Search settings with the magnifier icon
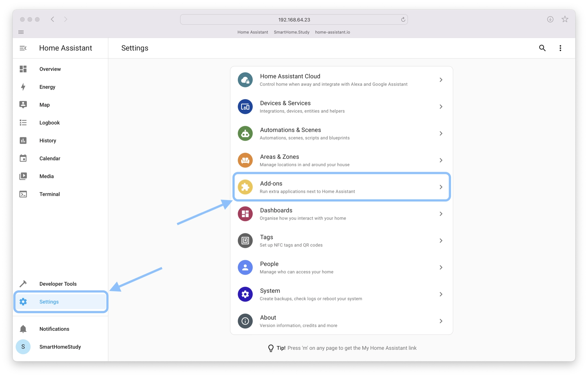Viewport: 588px width, 377px height. [542, 48]
